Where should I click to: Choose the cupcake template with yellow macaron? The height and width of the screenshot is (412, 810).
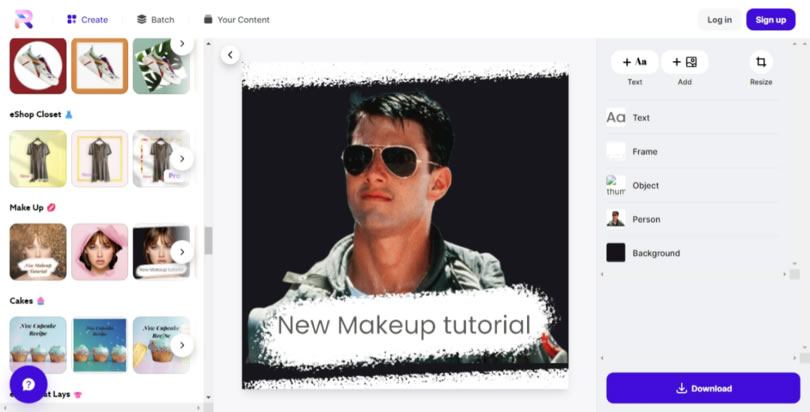(161, 345)
